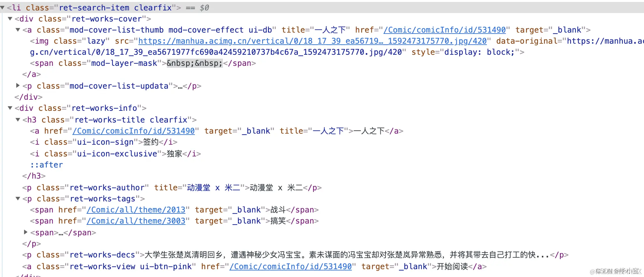Open the img src manhua.acimg.cn URL

(313, 41)
